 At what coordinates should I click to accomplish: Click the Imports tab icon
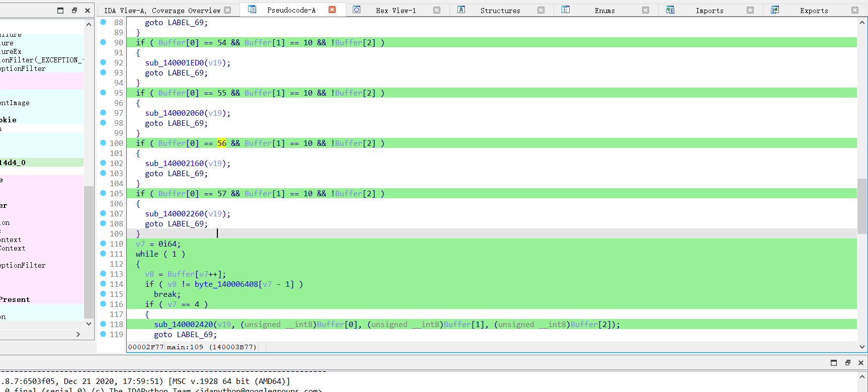pos(670,10)
